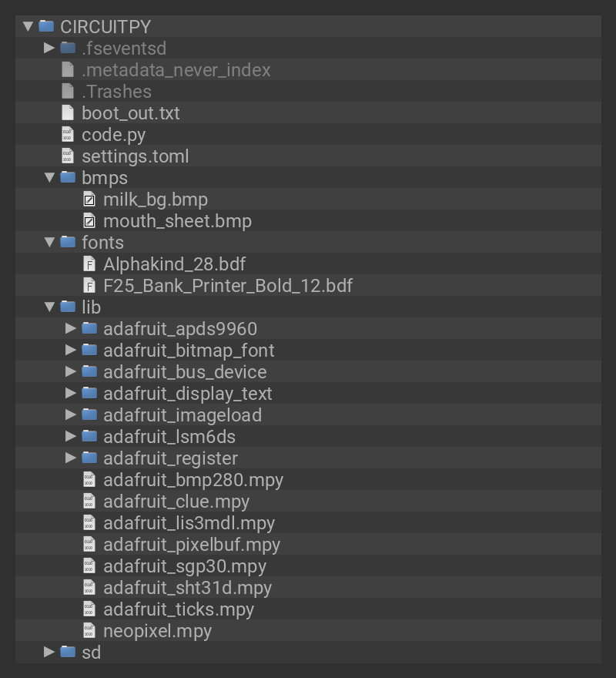The height and width of the screenshot is (678, 616).
Task: Select the .metadata_never_index file
Action: [x=176, y=70]
